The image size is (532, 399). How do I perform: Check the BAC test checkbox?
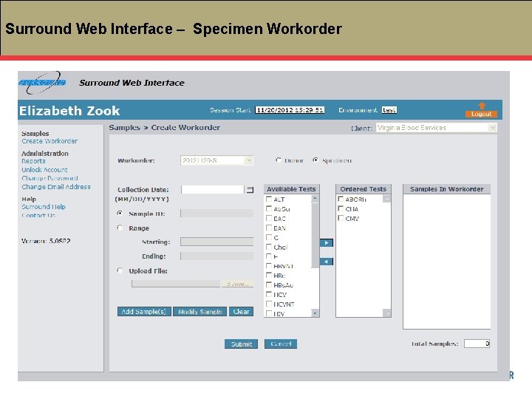[269, 218]
